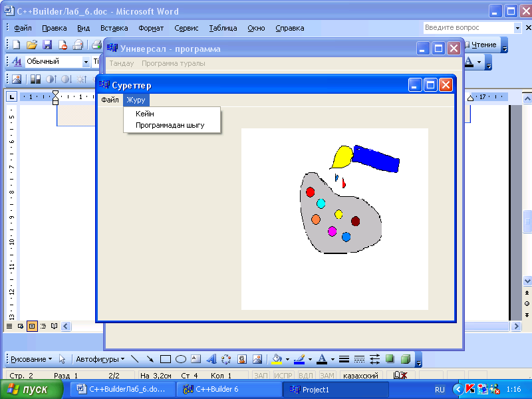Click the Color image control icon
This screenshot has width=532, height=399.
coord(35,79)
